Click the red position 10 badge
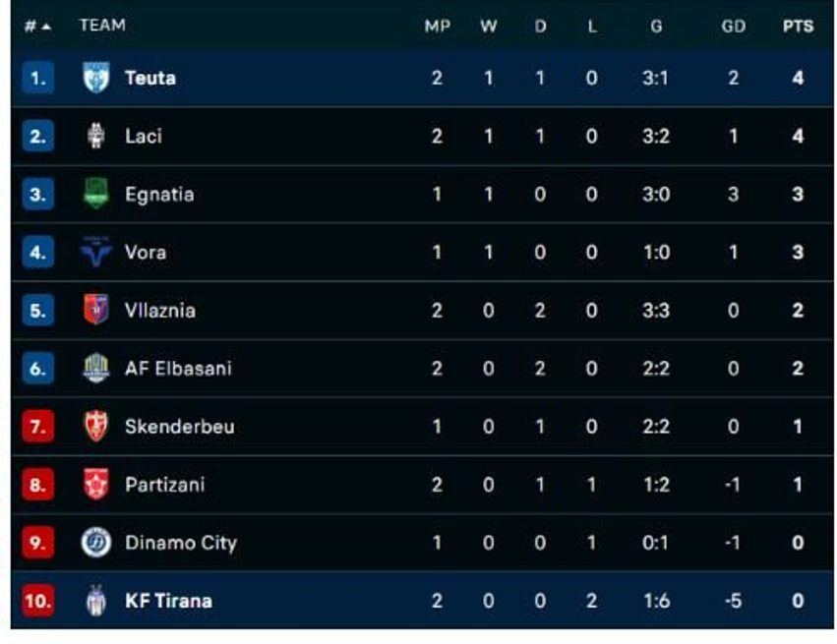 [38, 601]
